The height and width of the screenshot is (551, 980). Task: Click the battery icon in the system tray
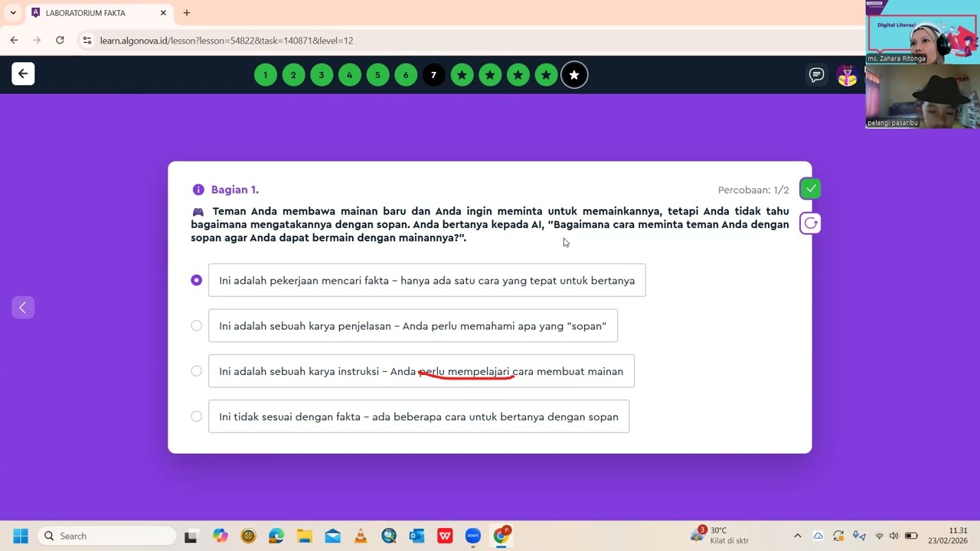coord(911,536)
